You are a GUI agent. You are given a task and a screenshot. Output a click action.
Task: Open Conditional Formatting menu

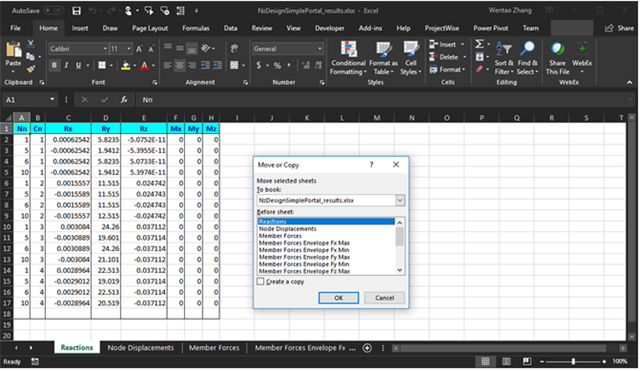pos(348,58)
